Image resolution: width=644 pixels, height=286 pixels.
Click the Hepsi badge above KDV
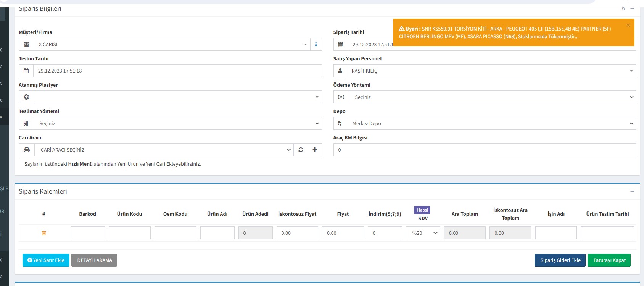422,210
